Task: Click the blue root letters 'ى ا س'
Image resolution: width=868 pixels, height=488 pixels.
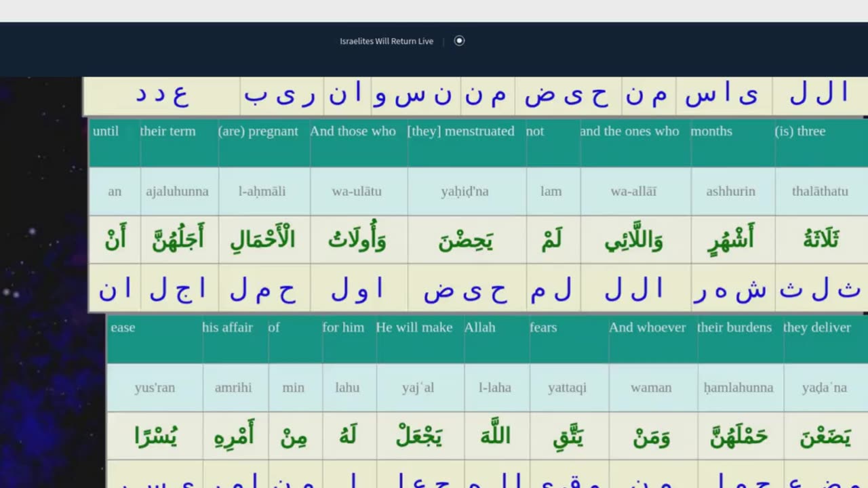Action: pos(722,95)
